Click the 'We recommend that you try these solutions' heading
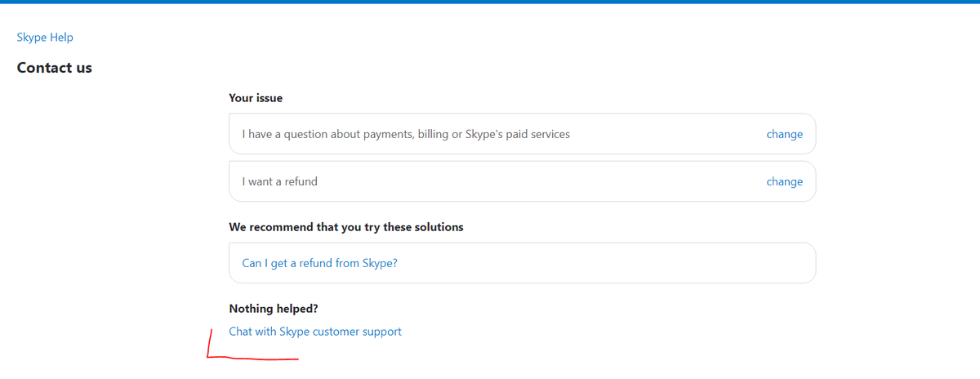 tap(346, 227)
